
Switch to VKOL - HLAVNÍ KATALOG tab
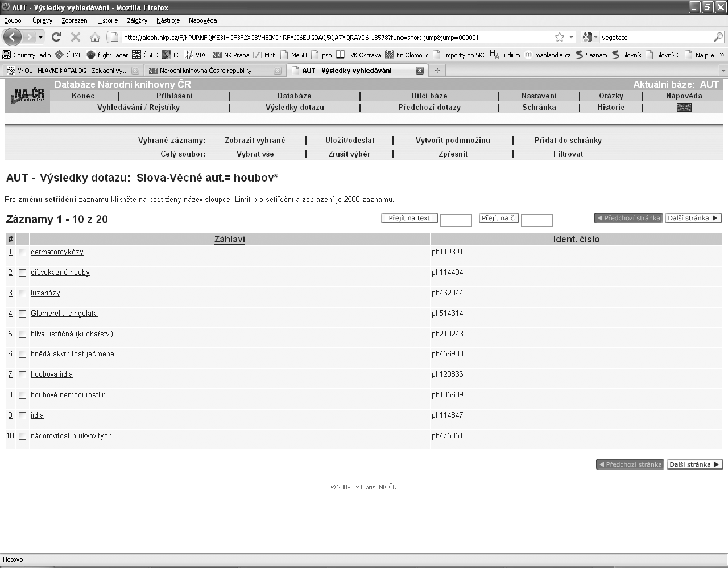click(72, 71)
